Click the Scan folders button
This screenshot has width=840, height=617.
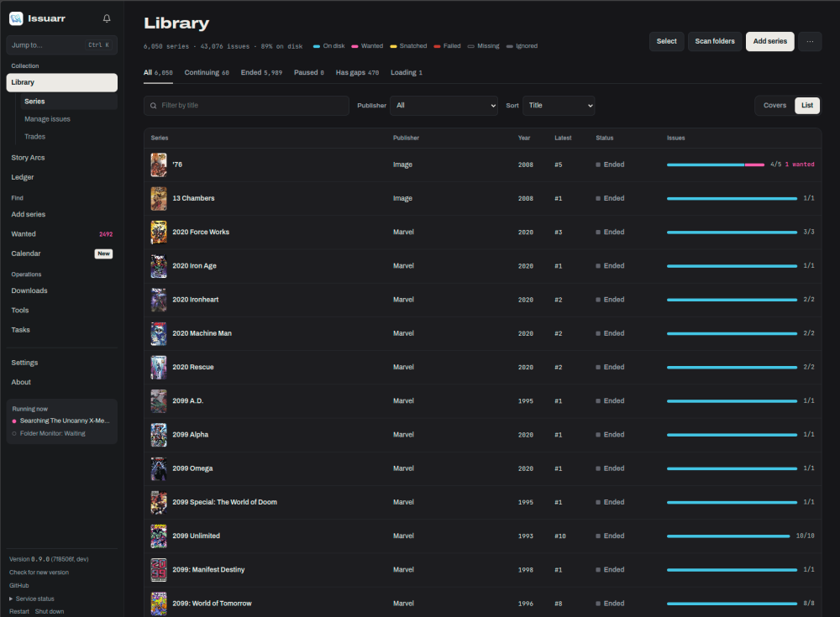(715, 41)
